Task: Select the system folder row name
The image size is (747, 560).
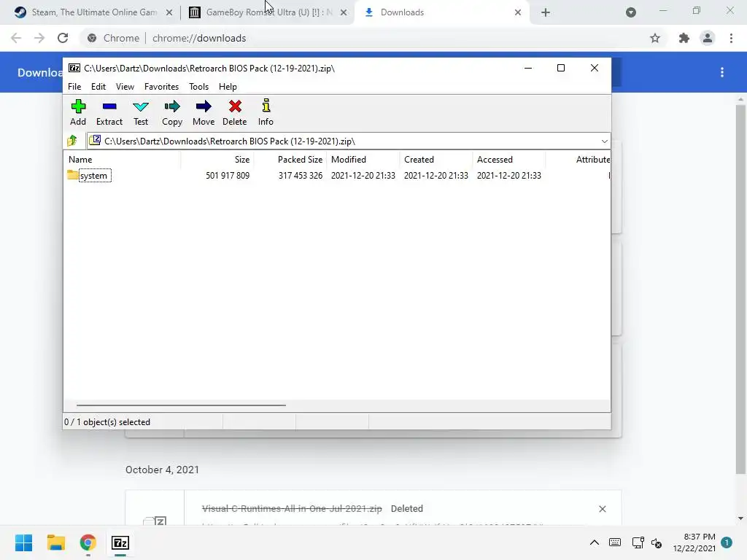Action: (95, 175)
